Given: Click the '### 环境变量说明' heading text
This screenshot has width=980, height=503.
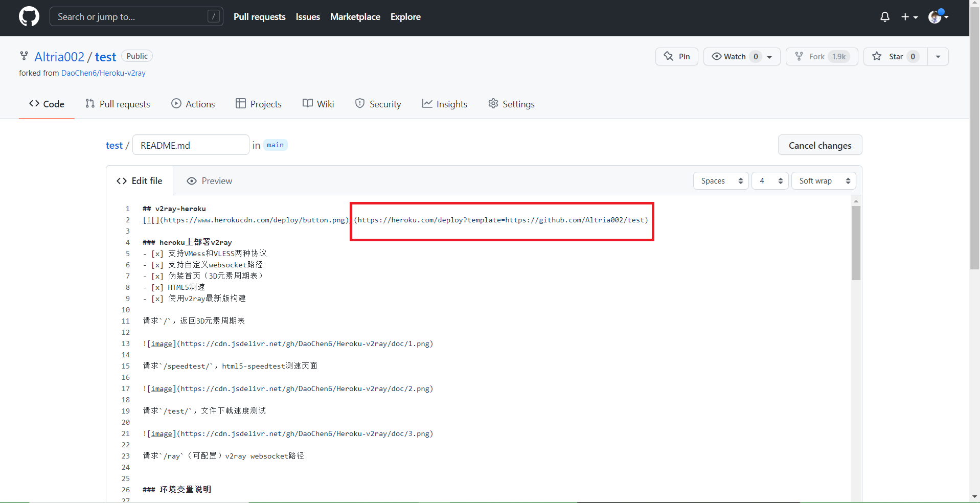Looking at the screenshot, I should pyautogui.click(x=177, y=490).
